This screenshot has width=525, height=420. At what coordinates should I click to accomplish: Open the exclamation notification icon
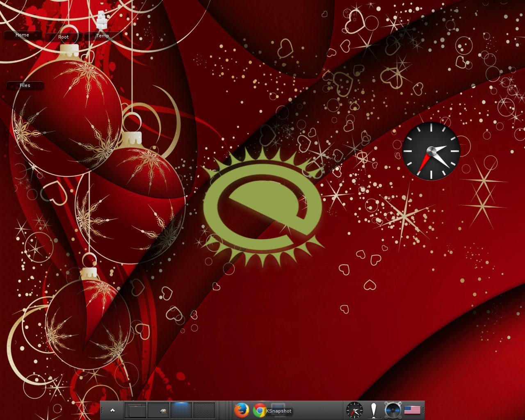click(374, 410)
